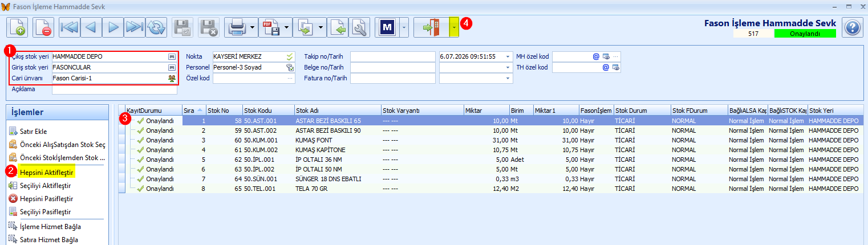Sort by the Stok Adı column header
The height and width of the screenshot is (245, 868).
(x=337, y=110)
